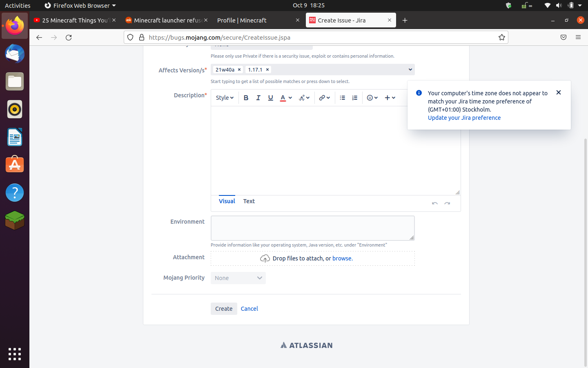The height and width of the screenshot is (368, 588).
Task: Cancel the issue creation
Action: pos(249,309)
